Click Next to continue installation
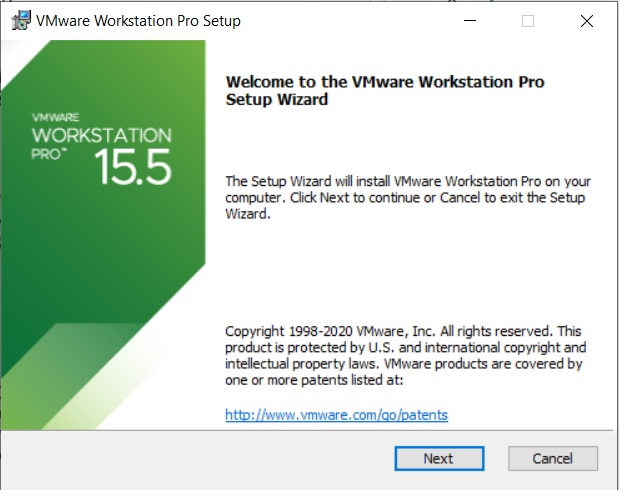 pos(437,458)
